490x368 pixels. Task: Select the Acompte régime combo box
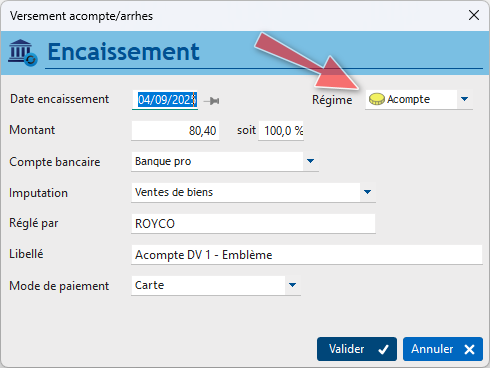pos(419,99)
